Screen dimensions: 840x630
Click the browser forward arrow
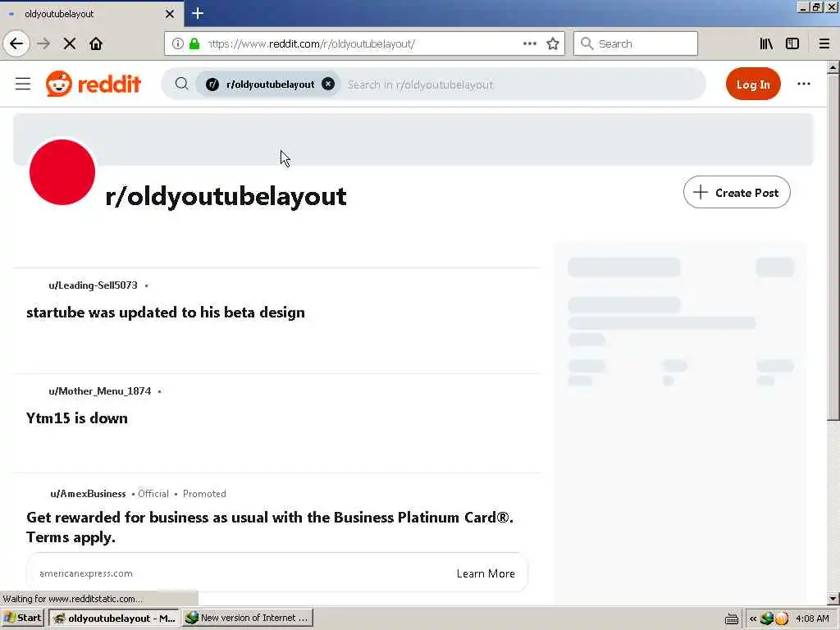[x=44, y=43]
